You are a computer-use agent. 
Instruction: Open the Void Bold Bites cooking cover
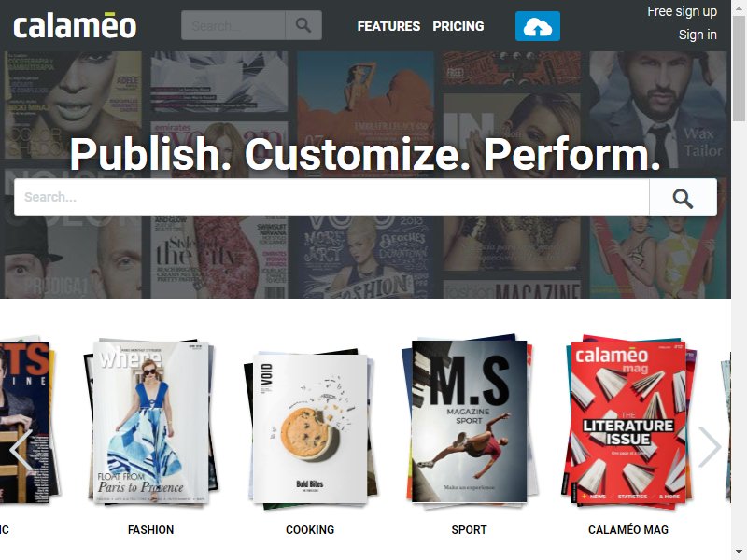[x=310, y=428]
